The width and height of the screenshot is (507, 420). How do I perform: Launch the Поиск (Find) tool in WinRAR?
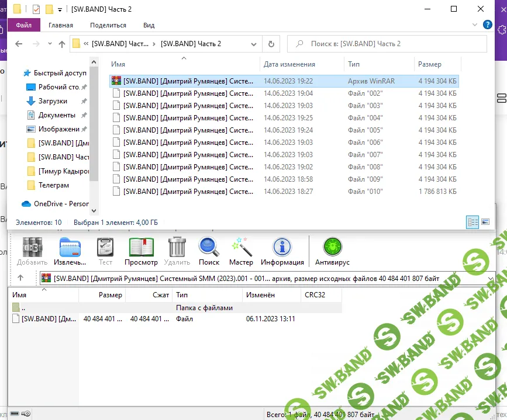pyautogui.click(x=209, y=251)
